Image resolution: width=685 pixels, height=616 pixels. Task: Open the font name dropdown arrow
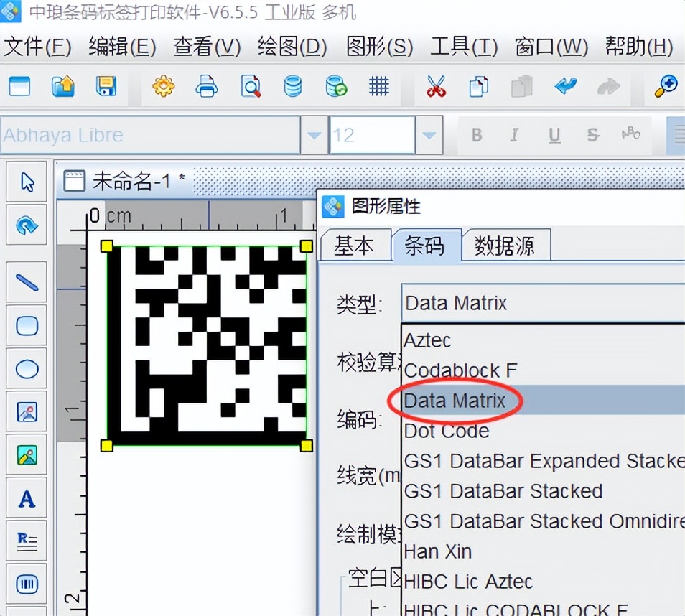(314, 135)
